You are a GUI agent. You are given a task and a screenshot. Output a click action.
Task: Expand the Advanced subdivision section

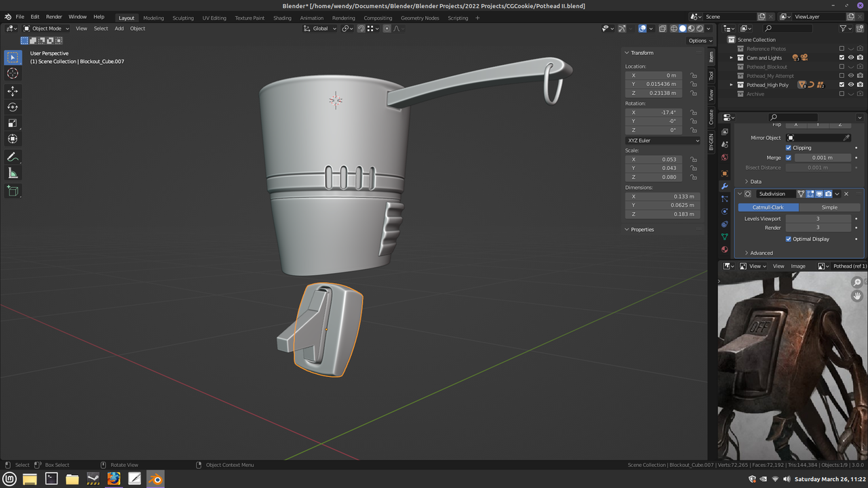[761, 253]
